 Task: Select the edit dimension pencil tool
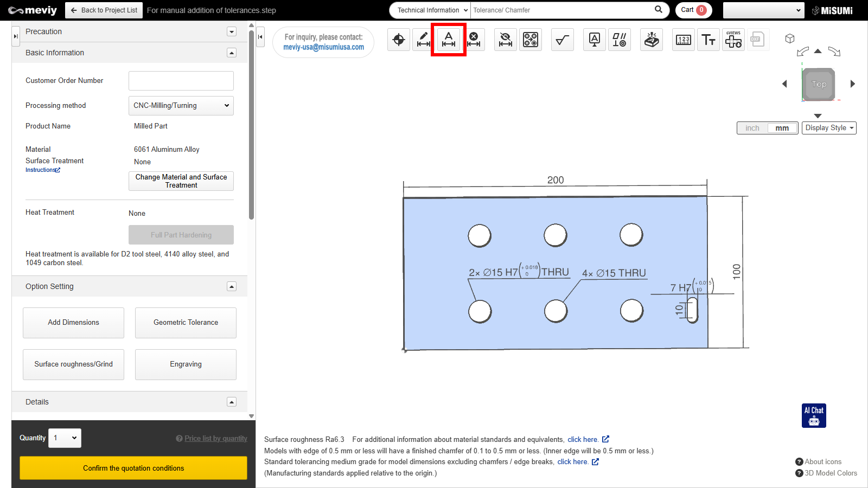[423, 40]
